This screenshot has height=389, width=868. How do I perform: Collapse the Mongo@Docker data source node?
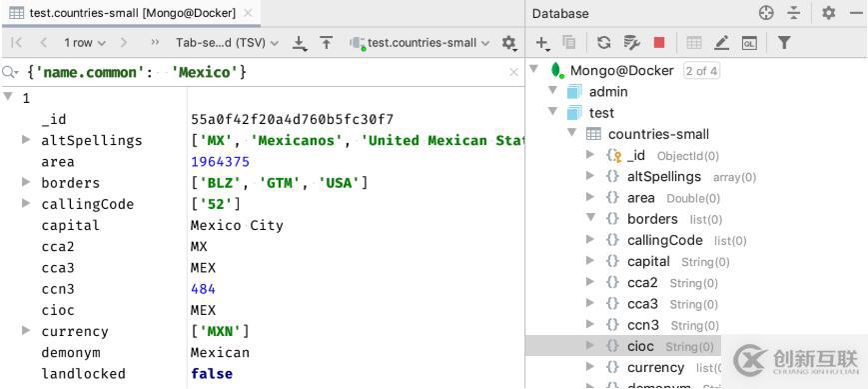pos(534,69)
